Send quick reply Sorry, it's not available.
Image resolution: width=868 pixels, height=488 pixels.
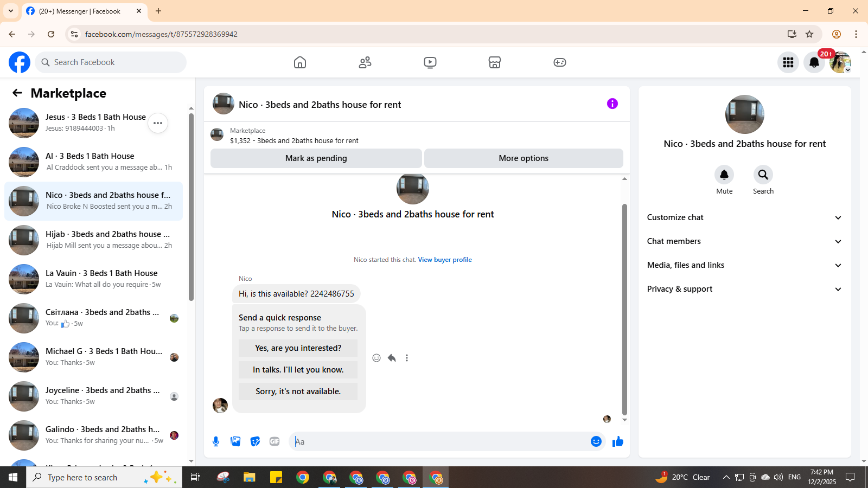(298, 391)
